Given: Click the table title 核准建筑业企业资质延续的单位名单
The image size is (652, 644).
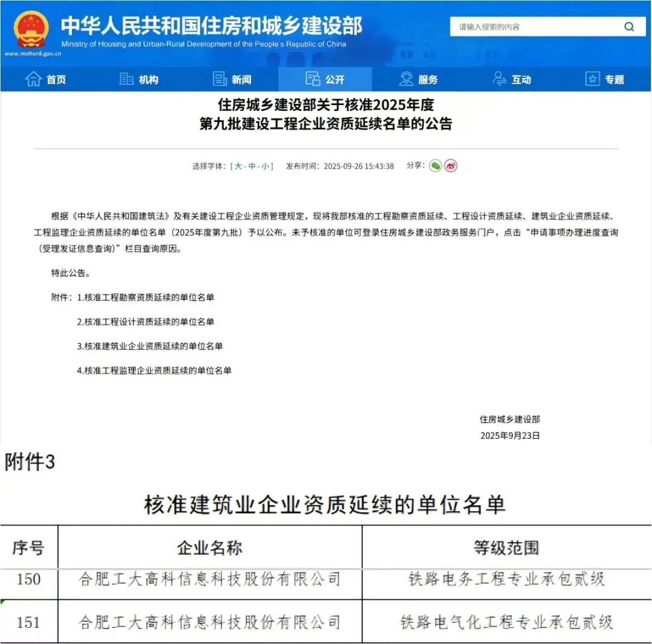Looking at the screenshot, I should (325, 505).
